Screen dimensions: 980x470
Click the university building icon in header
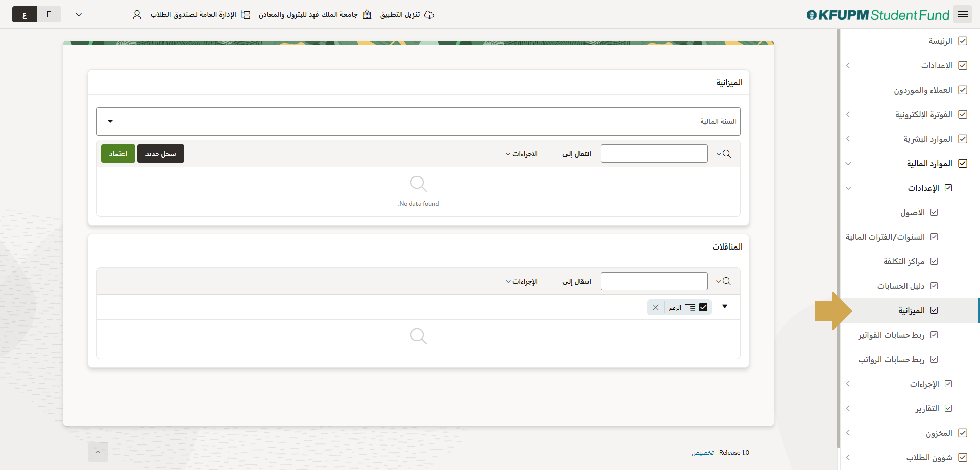click(367, 15)
